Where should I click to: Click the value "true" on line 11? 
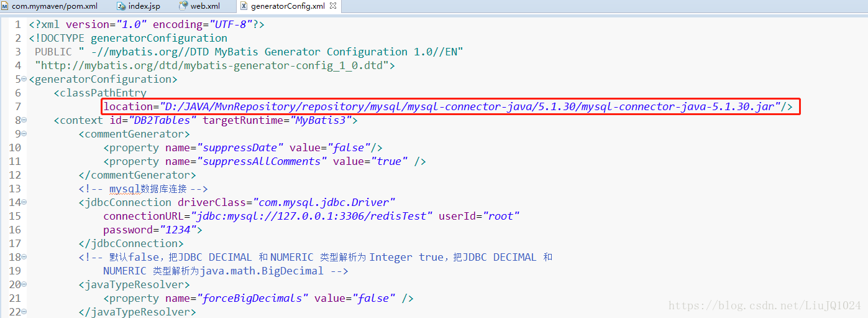(x=389, y=161)
